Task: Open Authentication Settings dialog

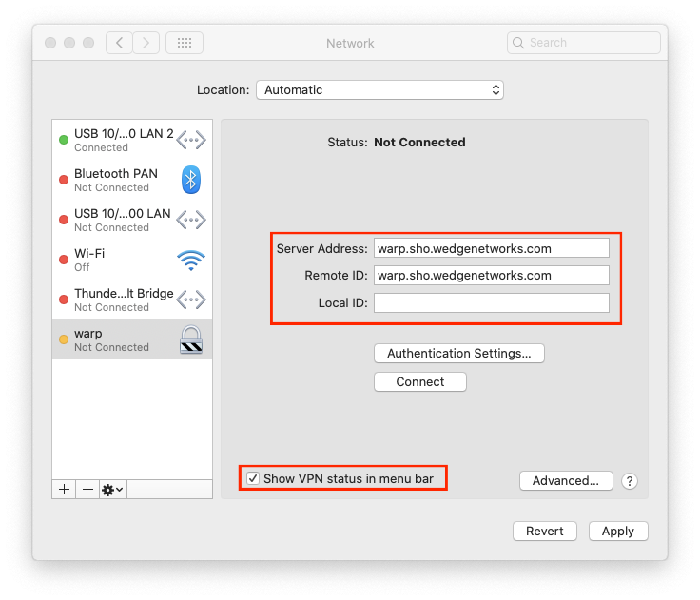Action: pos(459,353)
